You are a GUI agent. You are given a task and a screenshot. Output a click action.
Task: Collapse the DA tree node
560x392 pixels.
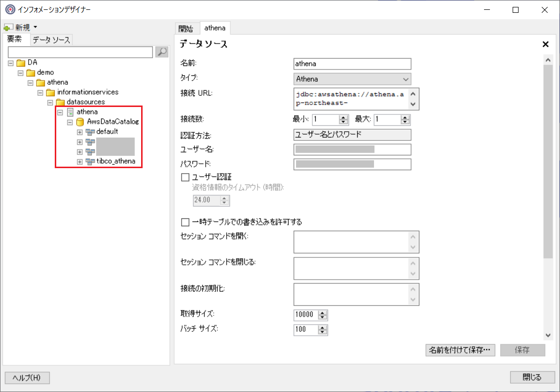click(11, 63)
